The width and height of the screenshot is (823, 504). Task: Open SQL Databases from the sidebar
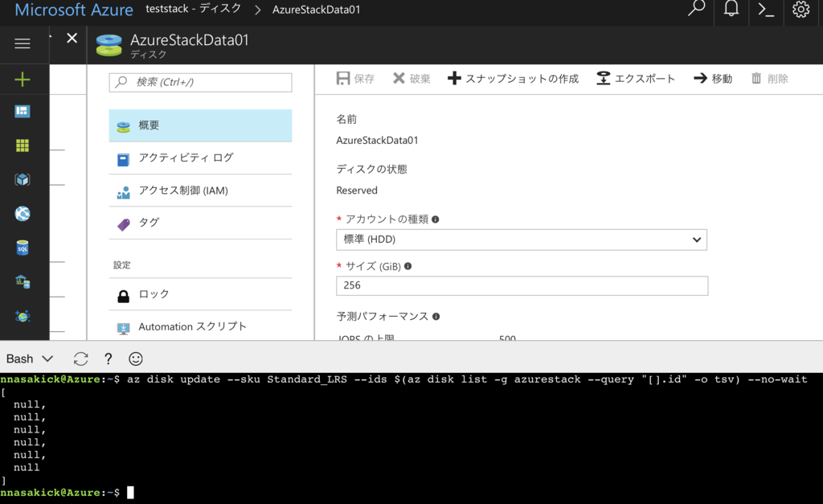pyautogui.click(x=21, y=247)
